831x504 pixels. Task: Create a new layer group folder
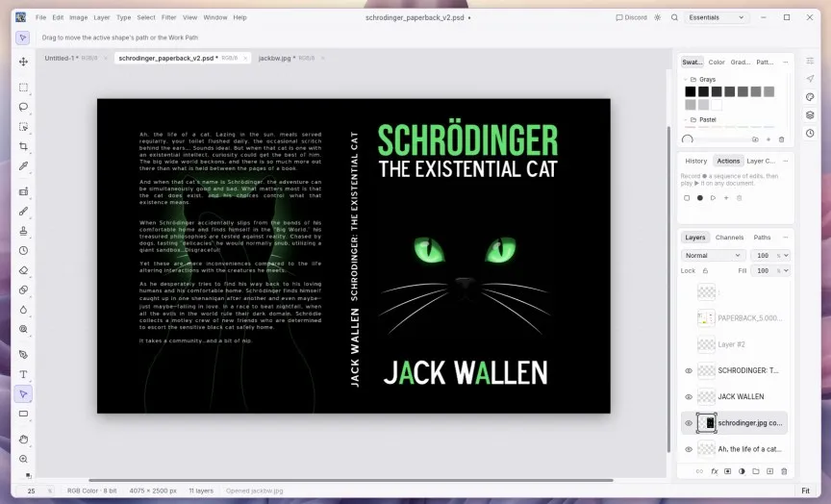click(x=756, y=471)
